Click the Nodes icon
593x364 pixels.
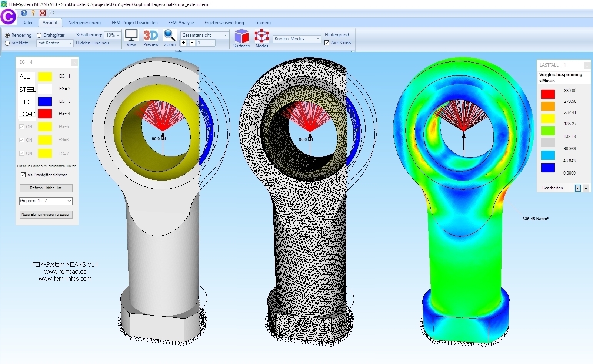[261, 38]
